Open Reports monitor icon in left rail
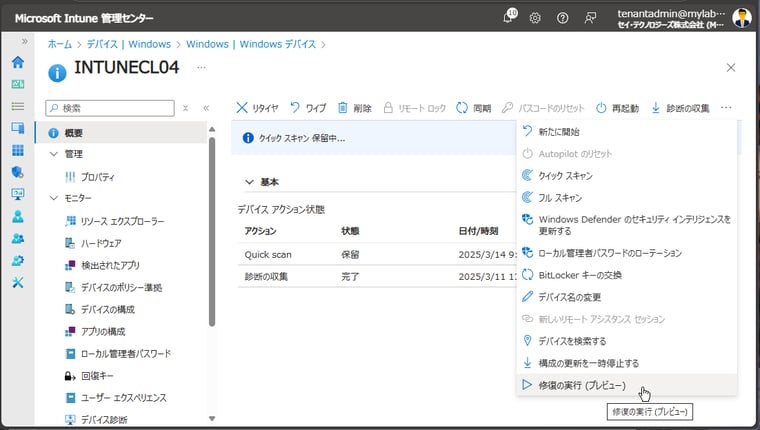Viewport: 760px width, 430px height. [18, 194]
